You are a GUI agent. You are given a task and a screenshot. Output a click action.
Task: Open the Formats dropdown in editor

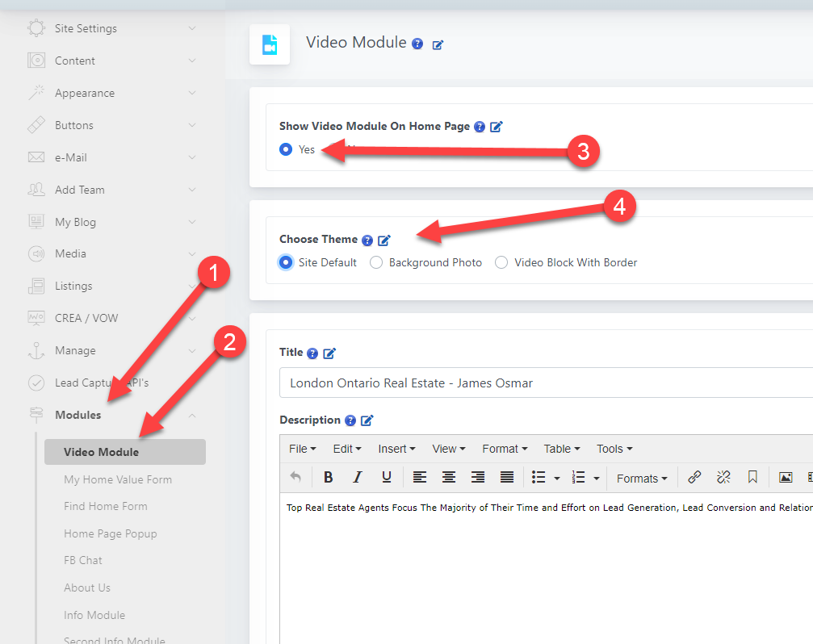click(641, 478)
